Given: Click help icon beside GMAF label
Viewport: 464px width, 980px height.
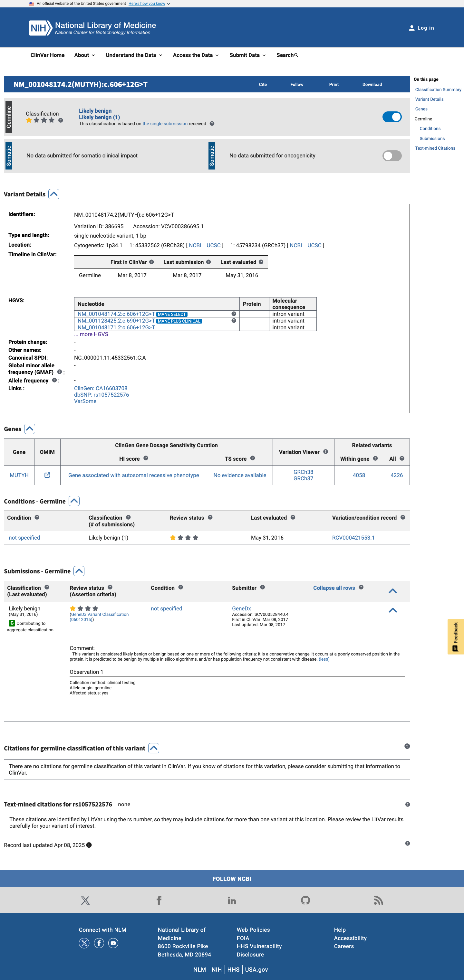Looking at the screenshot, I should (x=59, y=372).
